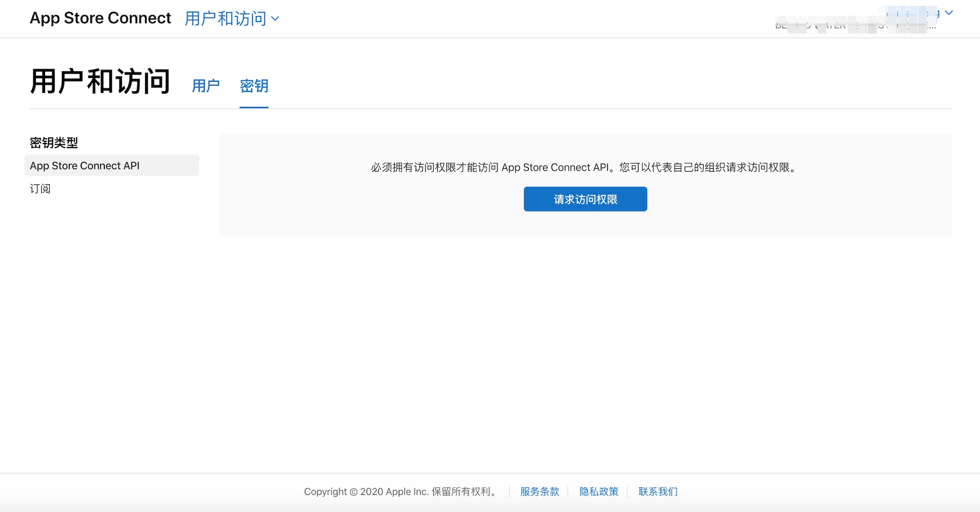Open the App Store Connect home link
Screen dimensions: 980x512
click(100, 18)
